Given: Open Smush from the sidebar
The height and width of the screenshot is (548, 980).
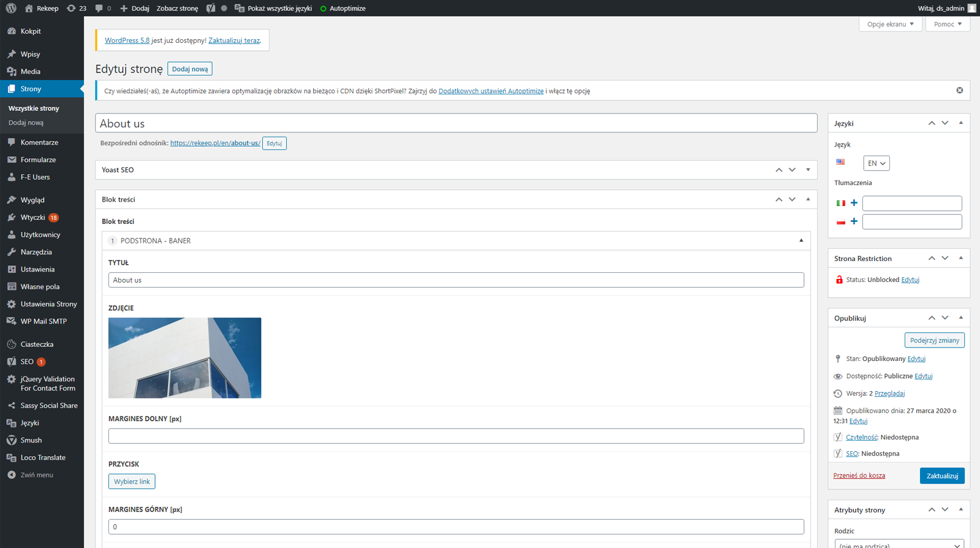Looking at the screenshot, I should (x=31, y=440).
